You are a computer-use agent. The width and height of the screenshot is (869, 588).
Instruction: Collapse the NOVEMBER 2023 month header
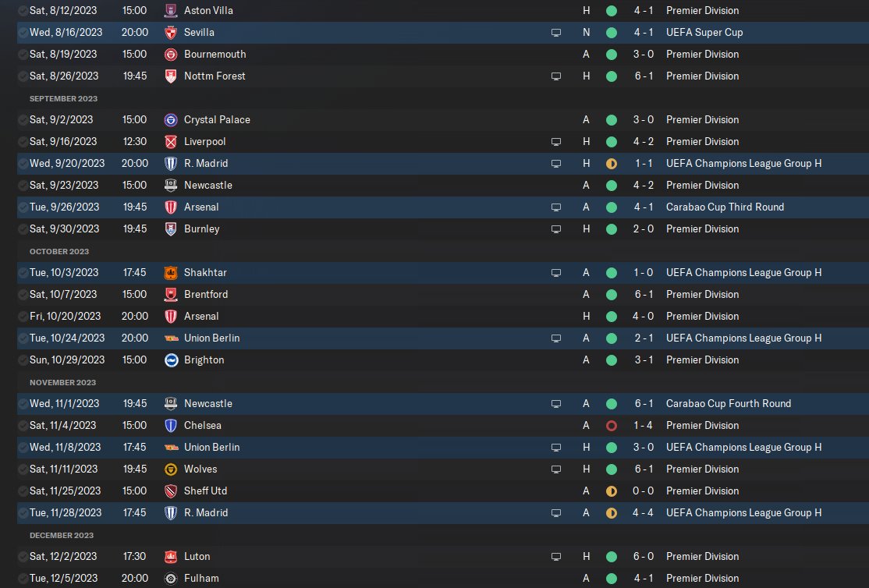pos(62,382)
